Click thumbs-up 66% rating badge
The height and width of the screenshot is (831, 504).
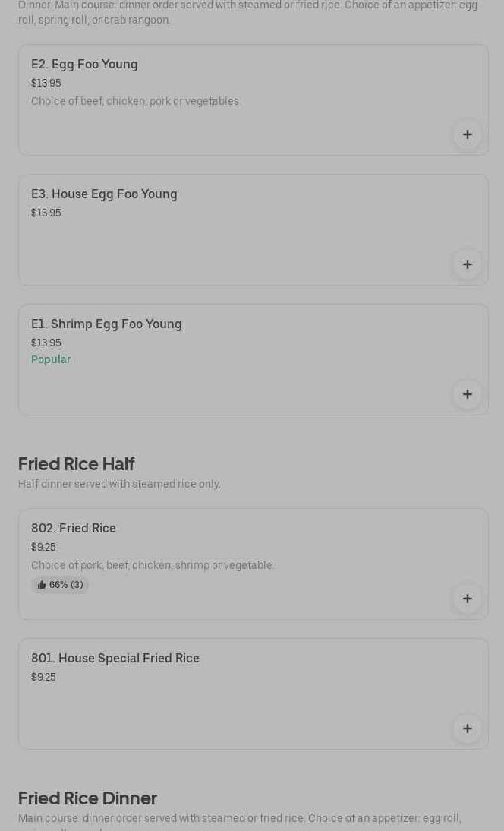(60, 585)
